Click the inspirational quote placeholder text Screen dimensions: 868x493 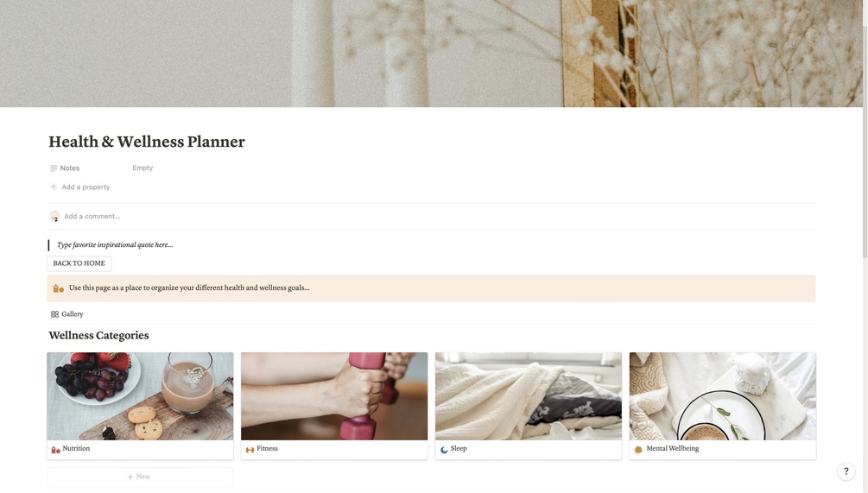click(x=115, y=244)
